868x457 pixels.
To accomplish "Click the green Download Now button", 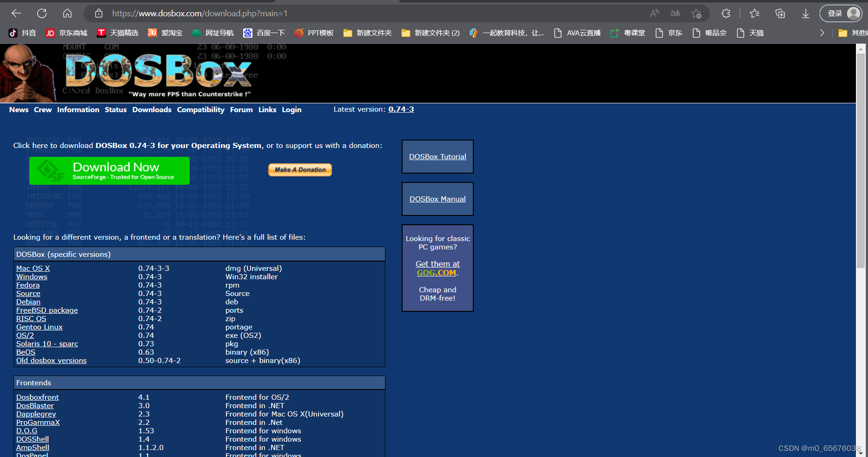I will [109, 171].
